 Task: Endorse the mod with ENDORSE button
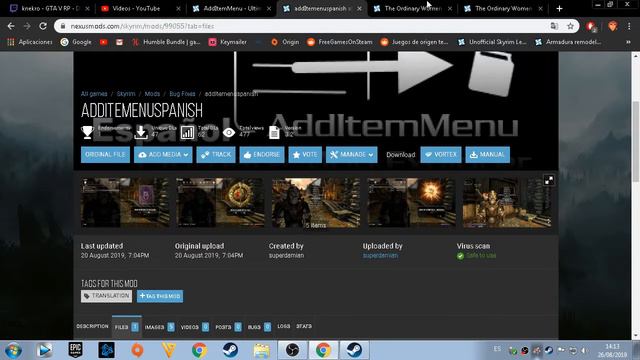pos(262,155)
